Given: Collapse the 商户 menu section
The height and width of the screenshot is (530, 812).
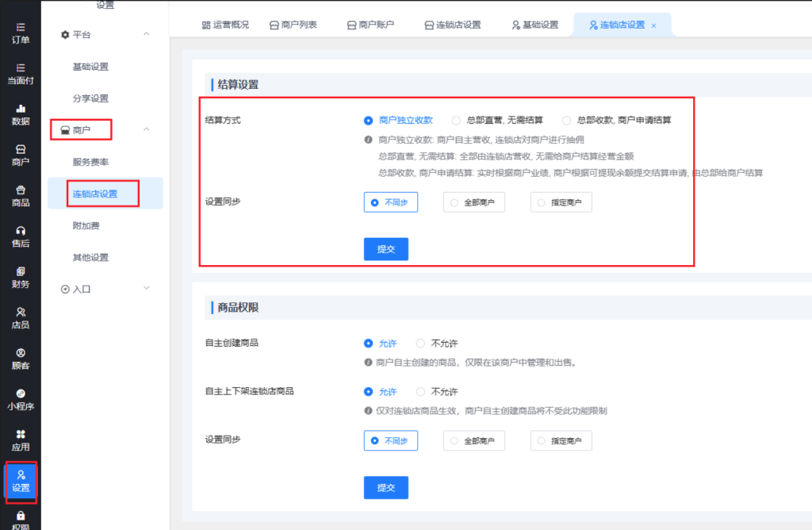Looking at the screenshot, I should (x=146, y=129).
